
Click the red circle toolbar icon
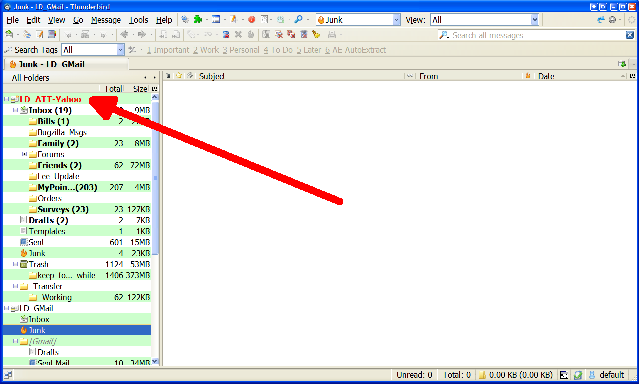click(252, 19)
